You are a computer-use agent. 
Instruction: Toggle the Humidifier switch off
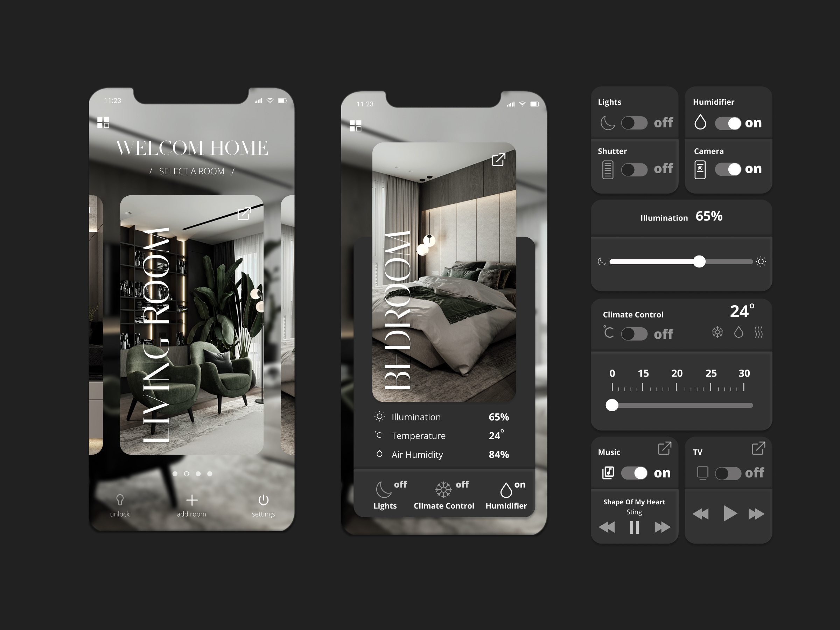coord(728,123)
